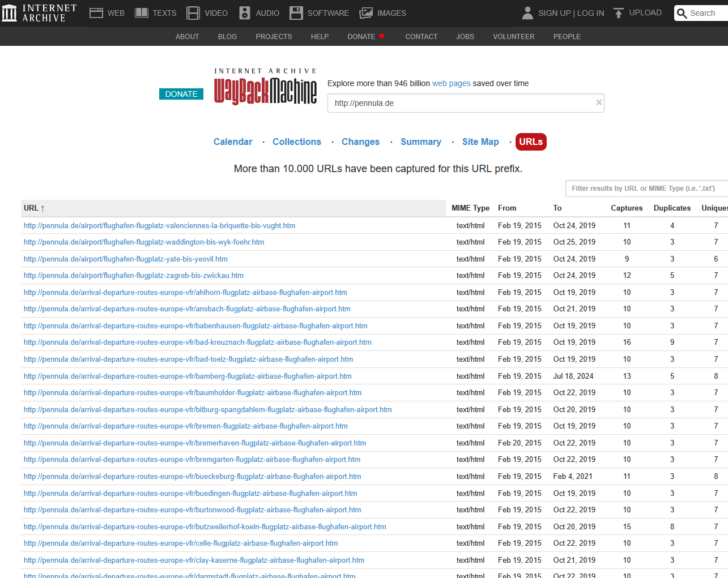This screenshot has width=728, height=578.
Task: Open the Images icon
Action: [366, 13]
